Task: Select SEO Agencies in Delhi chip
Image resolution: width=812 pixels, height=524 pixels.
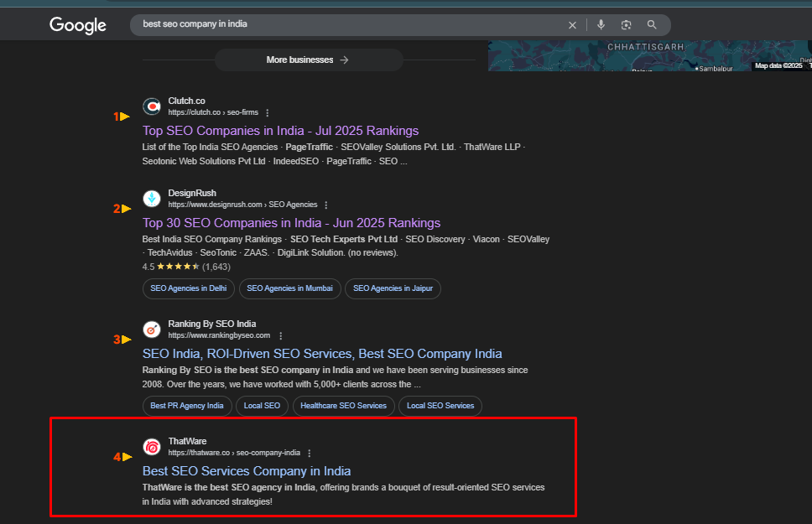Action: click(189, 288)
